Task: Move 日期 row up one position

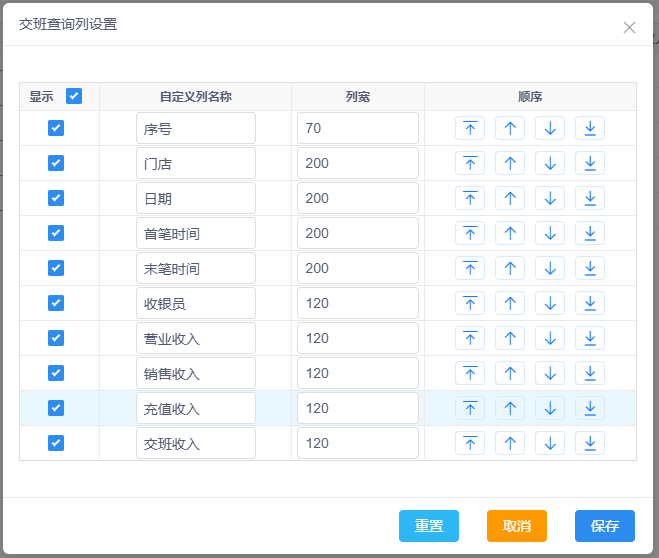Action: (510, 198)
